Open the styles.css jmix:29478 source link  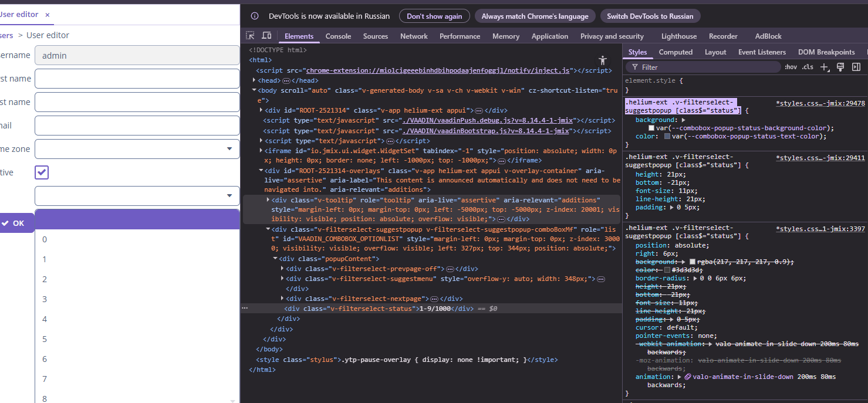pyautogui.click(x=820, y=103)
